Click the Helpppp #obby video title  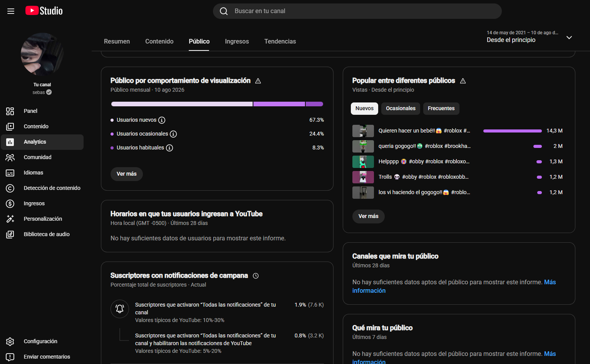pos(424,162)
